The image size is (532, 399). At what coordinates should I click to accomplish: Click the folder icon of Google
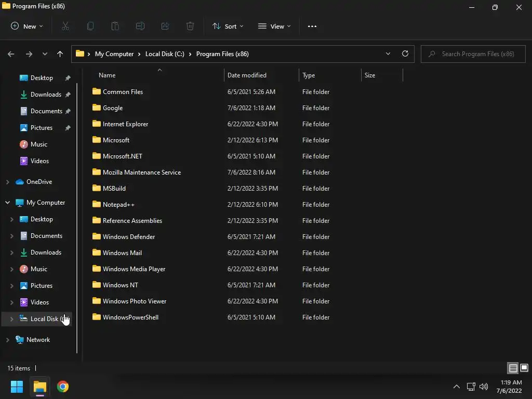click(x=97, y=108)
